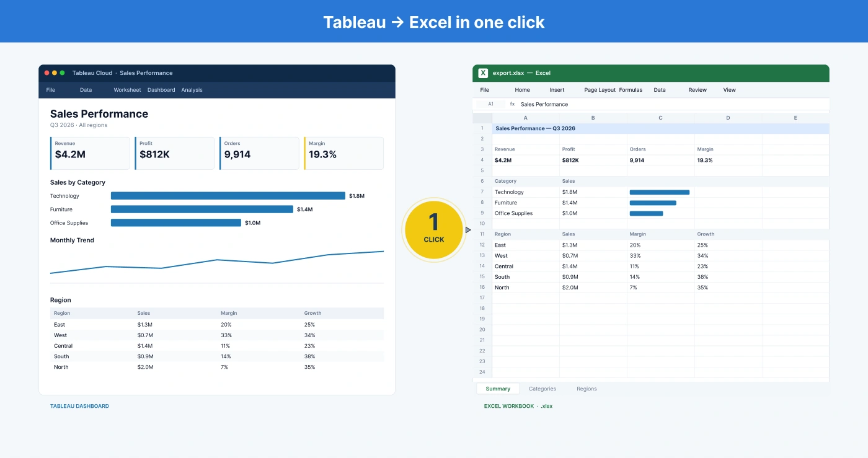This screenshot has width=868, height=458.
Task: Click the fx function icon in Excel
Action: tap(512, 104)
